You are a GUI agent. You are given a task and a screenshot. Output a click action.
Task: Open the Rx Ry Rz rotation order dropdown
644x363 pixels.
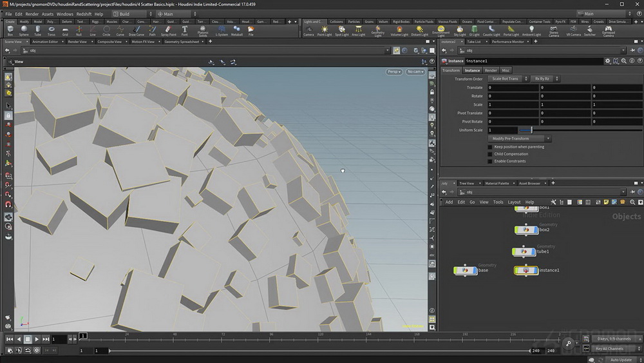[545, 79]
